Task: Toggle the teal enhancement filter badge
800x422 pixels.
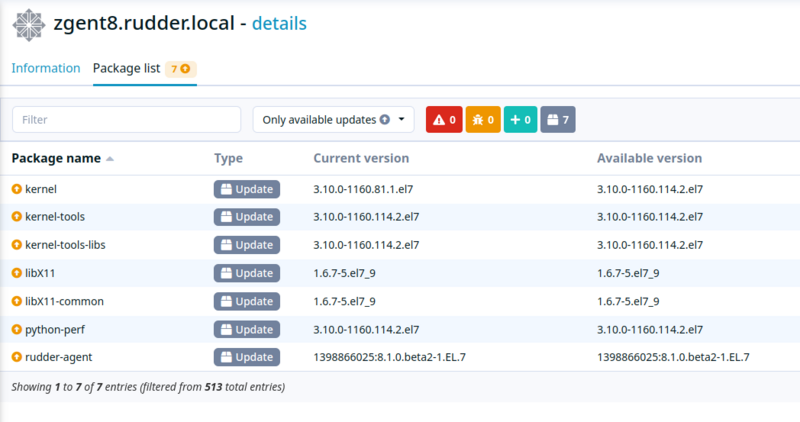Action: pos(520,119)
